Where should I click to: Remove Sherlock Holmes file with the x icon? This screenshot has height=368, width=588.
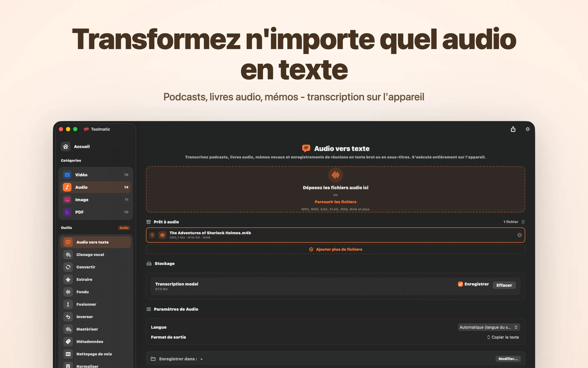[519, 235]
